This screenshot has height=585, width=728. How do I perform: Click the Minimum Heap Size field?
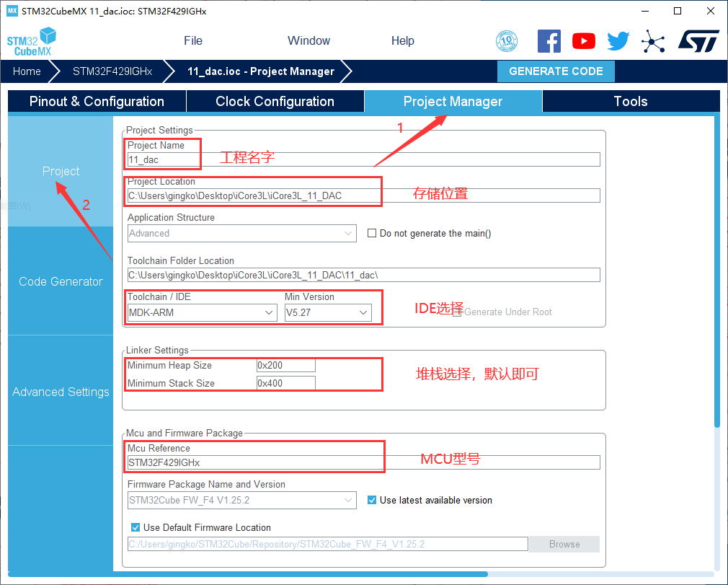click(x=285, y=365)
